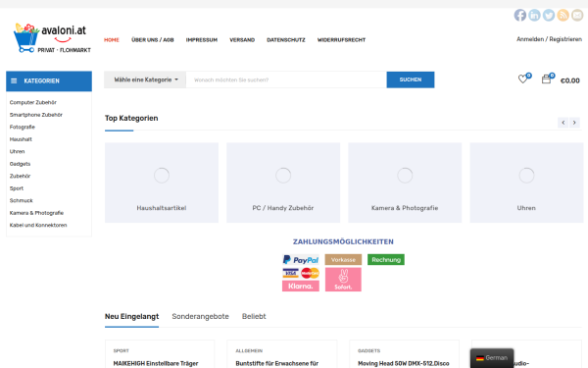Open Sport category in sidebar

(17, 188)
